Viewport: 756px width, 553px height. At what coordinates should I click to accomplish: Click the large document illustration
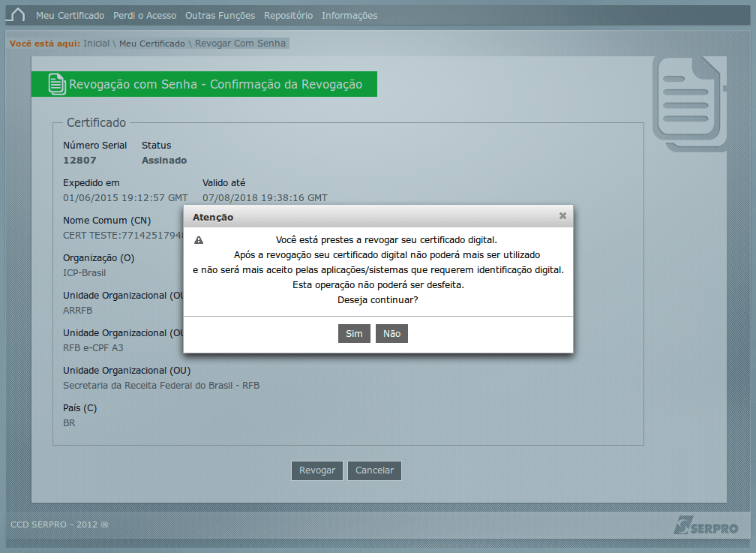(x=689, y=104)
